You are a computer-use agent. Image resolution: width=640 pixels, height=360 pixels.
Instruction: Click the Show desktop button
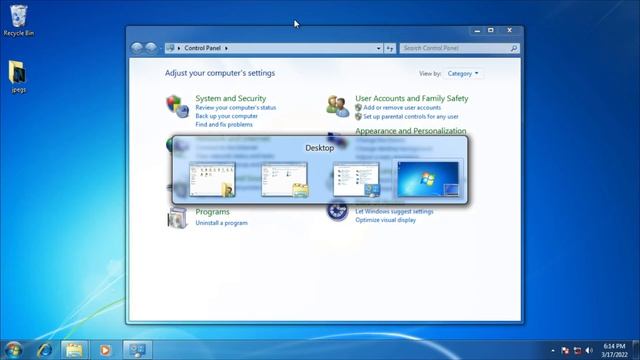(x=636, y=350)
